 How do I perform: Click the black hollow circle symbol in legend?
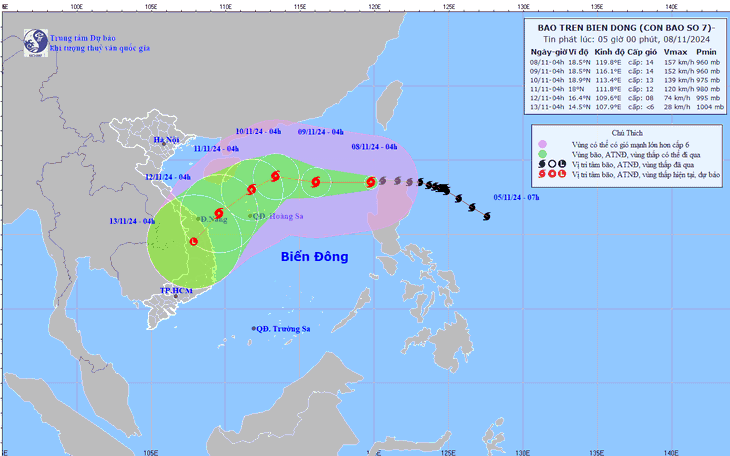point(552,164)
